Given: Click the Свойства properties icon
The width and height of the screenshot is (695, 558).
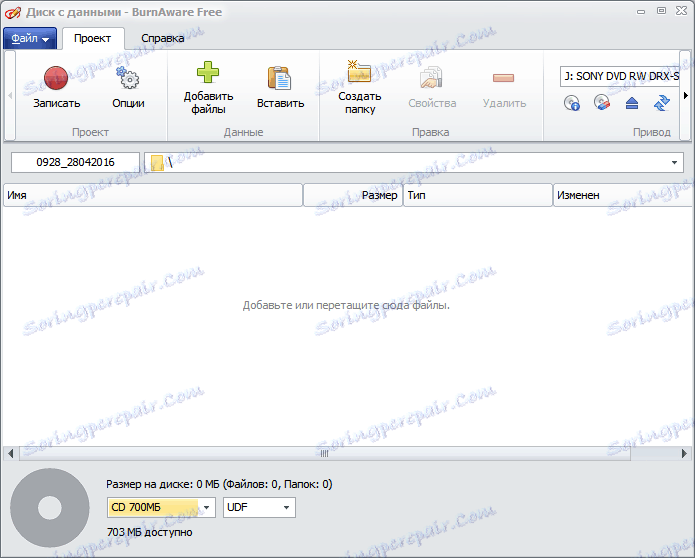Looking at the screenshot, I should pos(431,78).
